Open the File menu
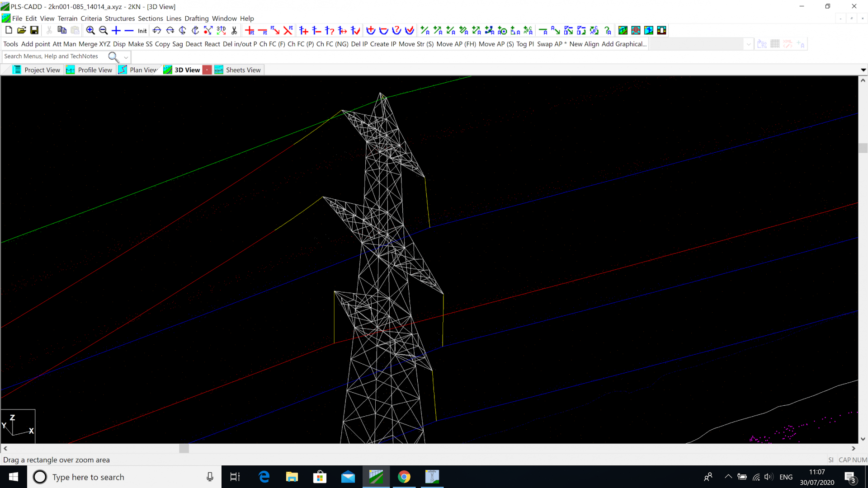The width and height of the screenshot is (868, 488). (x=17, y=19)
